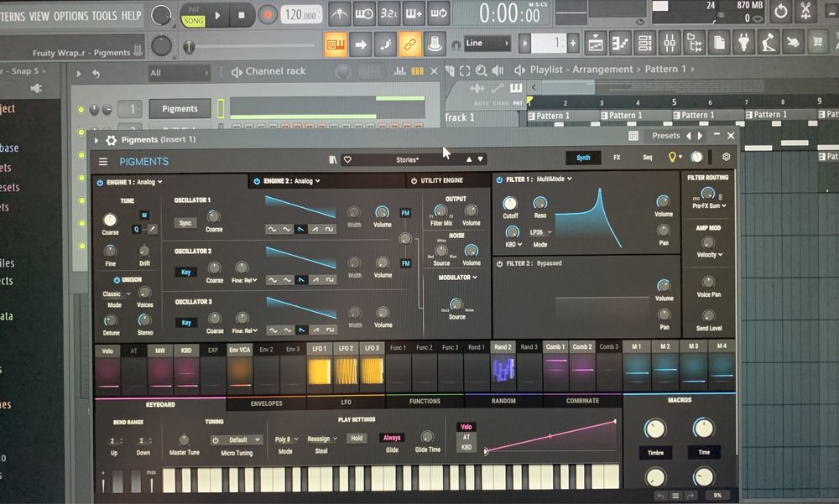
Task: Open the Line snap dropdown
Action: tap(487, 43)
